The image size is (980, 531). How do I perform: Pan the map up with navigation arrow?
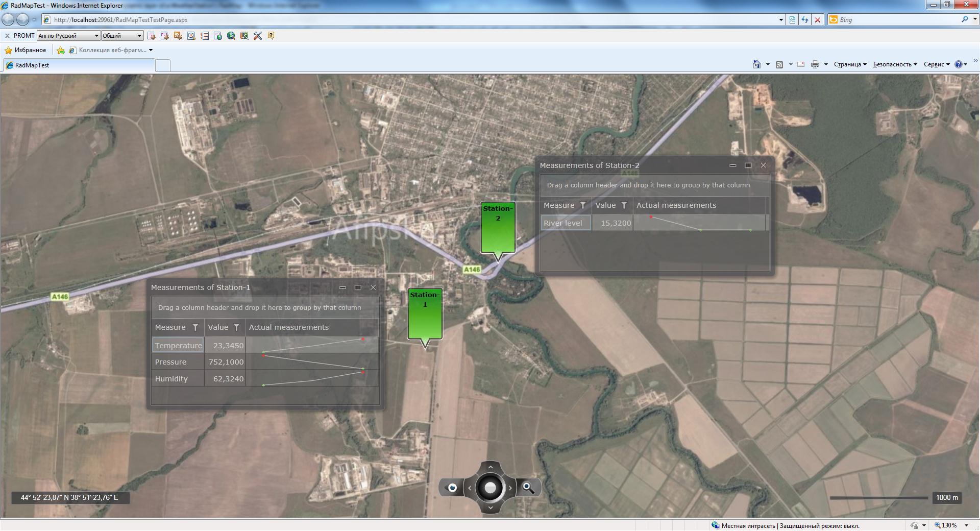491,467
